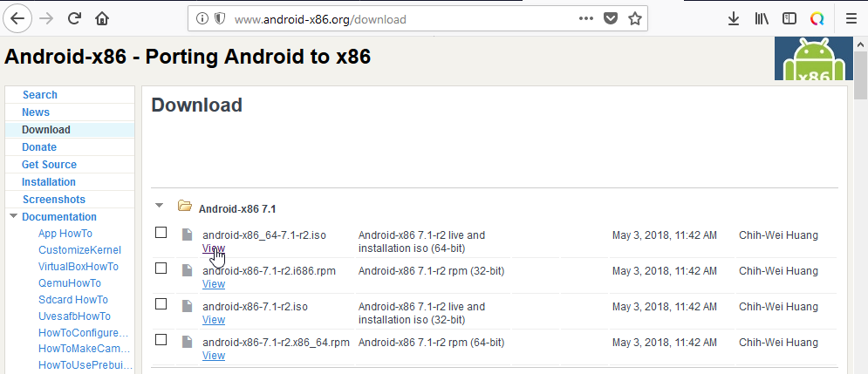The image size is (868, 374).
Task: Tick the checkbox beside android-x86-7.1-r2.i686.rpm
Action: [161, 269]
